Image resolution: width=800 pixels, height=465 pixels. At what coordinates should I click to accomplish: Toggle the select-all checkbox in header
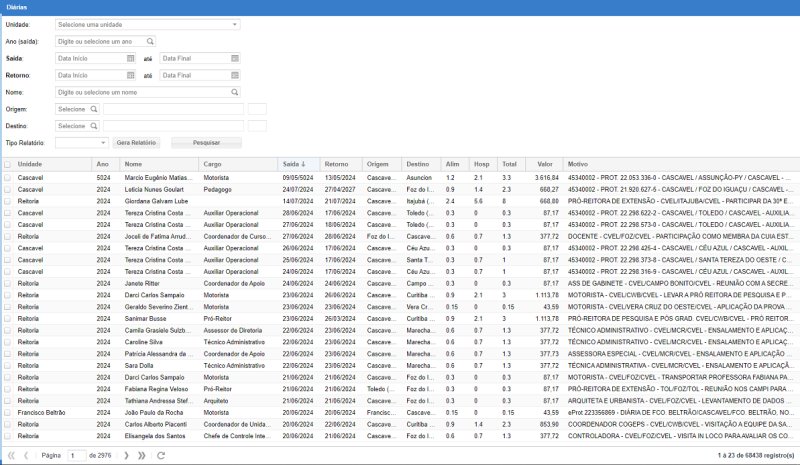(7, 163)
